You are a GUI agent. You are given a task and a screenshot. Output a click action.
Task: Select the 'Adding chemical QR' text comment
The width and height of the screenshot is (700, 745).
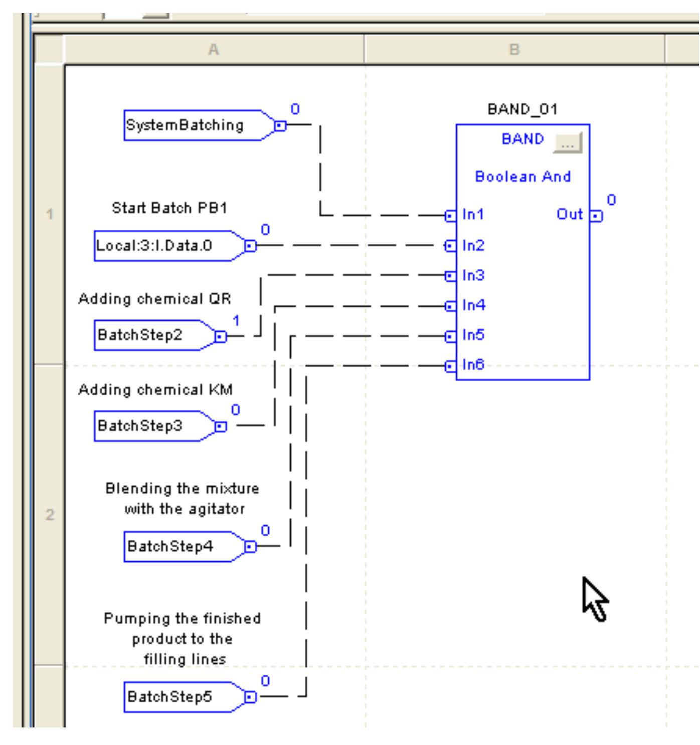tap(154, 299)
